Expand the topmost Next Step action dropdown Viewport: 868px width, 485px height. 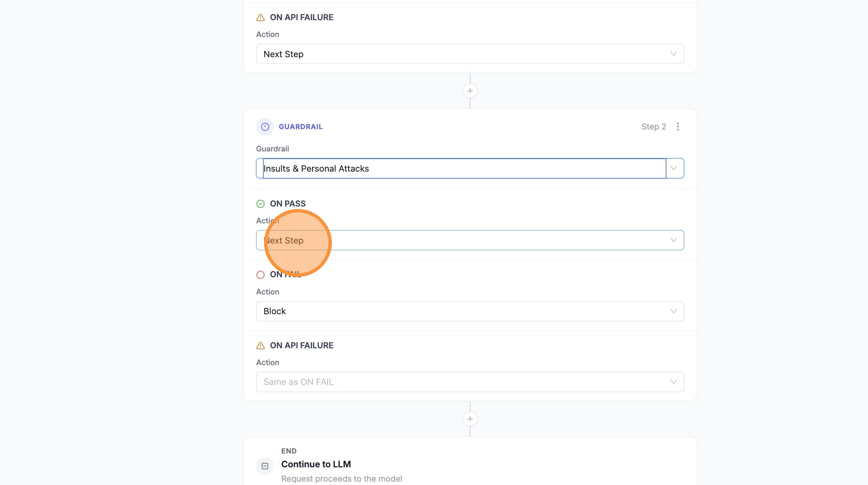(x=673, y=54)
